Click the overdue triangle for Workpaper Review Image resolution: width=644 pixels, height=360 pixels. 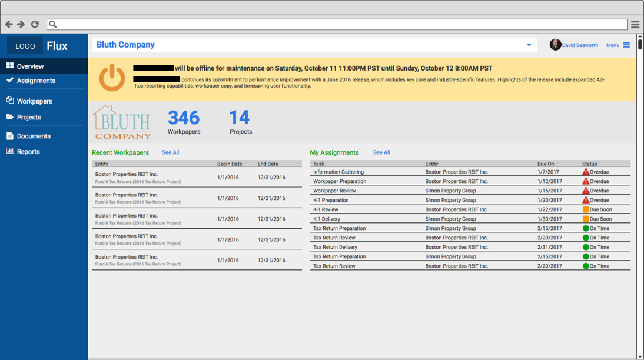[586, 191]
